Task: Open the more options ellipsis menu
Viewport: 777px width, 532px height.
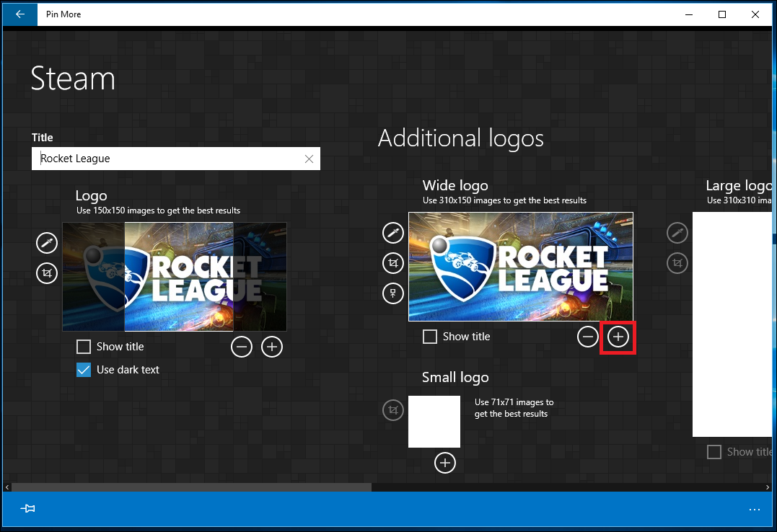Action: 754,509
